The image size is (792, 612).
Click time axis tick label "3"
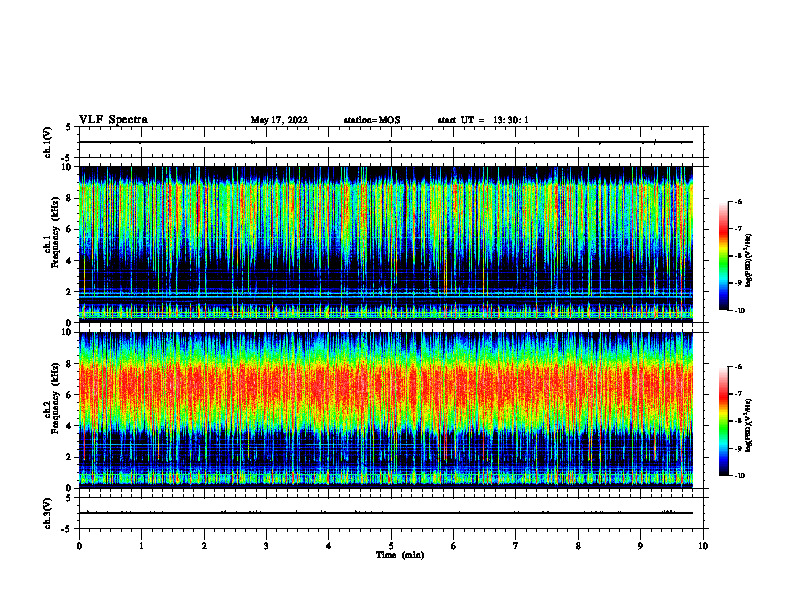pos(266,546)
